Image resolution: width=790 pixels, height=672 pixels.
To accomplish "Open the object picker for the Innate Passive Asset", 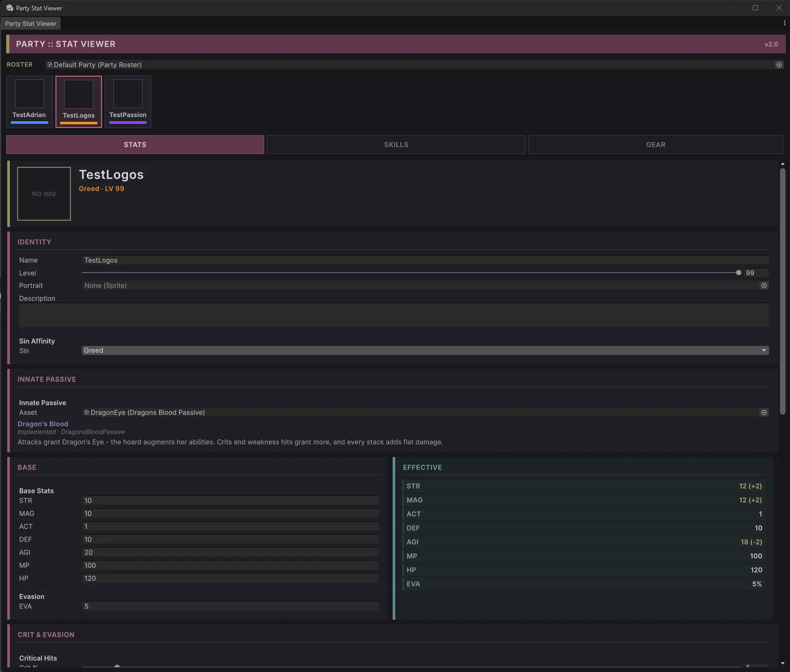I will pos(764,412).
